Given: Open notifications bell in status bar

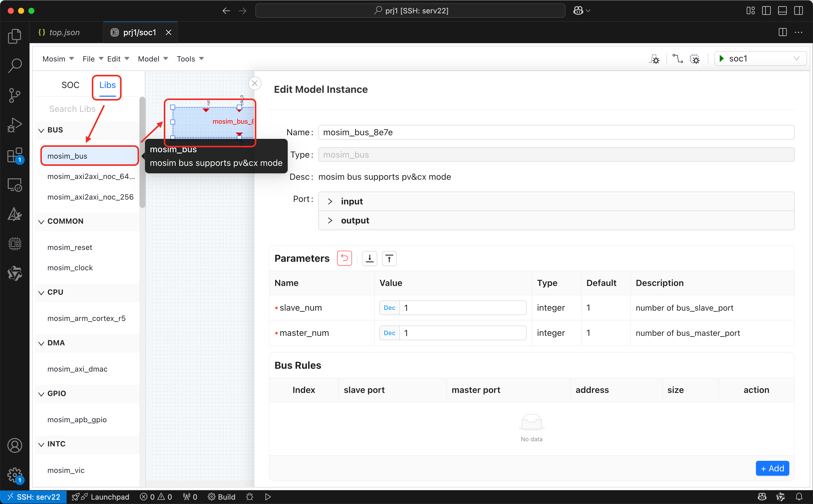Looking at the screenshot, I should pyautogui.click(x=799, y=497).
